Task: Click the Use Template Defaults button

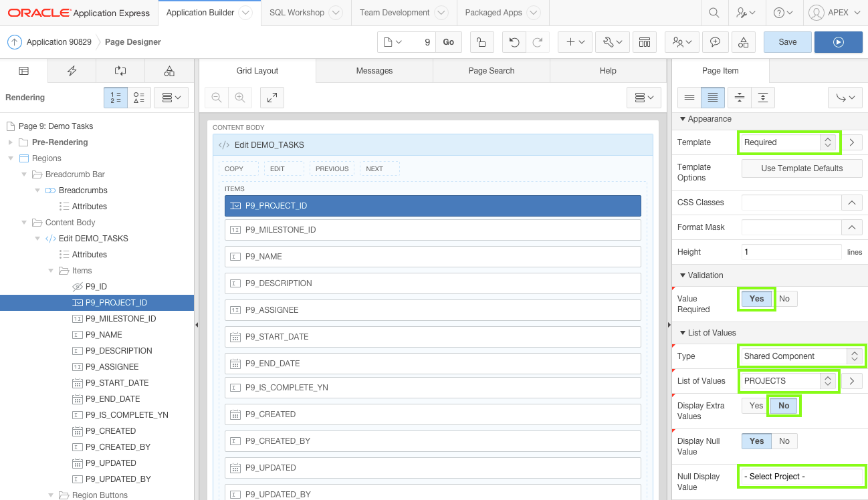Action: 801,168
